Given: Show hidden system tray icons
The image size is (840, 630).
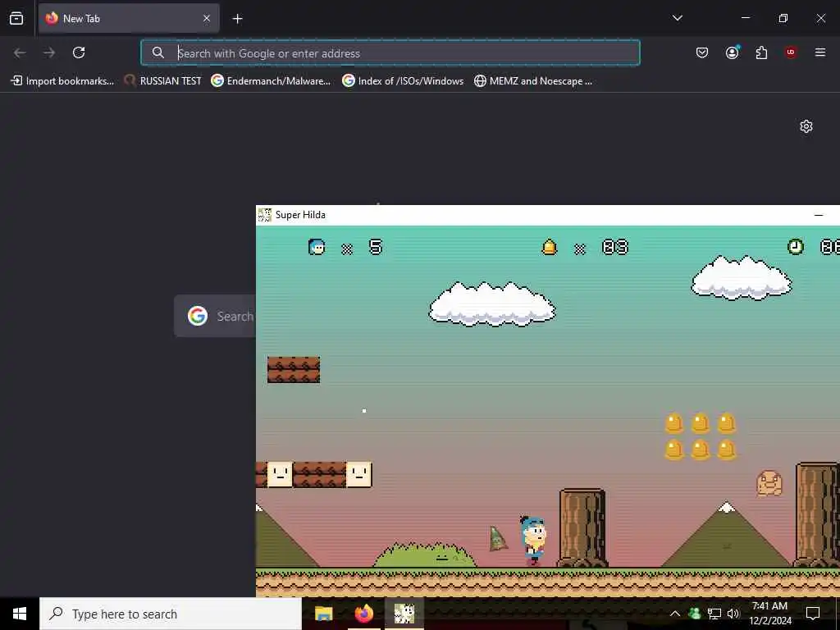Looking at the screenshot, I should click(x=675, y=614).
